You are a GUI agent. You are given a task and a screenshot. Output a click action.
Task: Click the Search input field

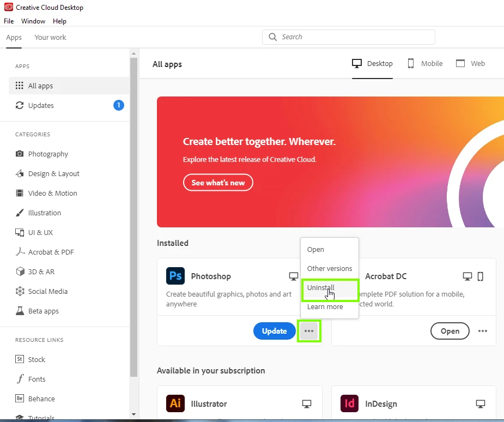pyautogui.click(x=348, y=37)
